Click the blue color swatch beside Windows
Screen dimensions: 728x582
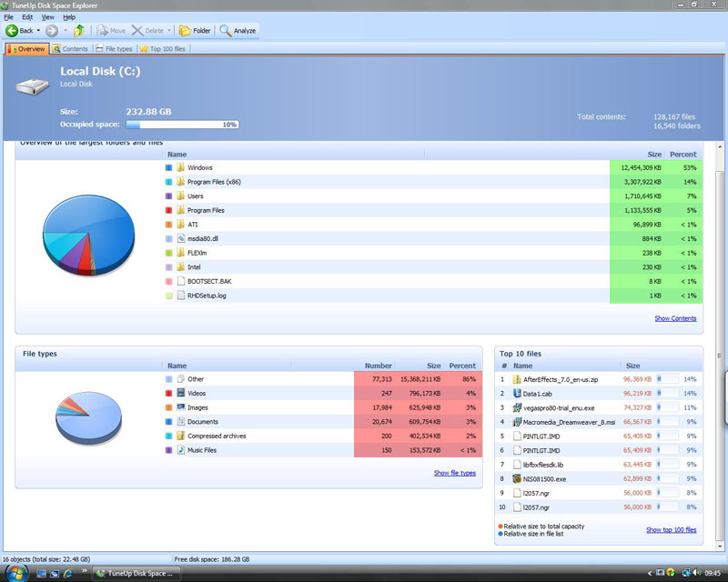(x=169, y=167)
